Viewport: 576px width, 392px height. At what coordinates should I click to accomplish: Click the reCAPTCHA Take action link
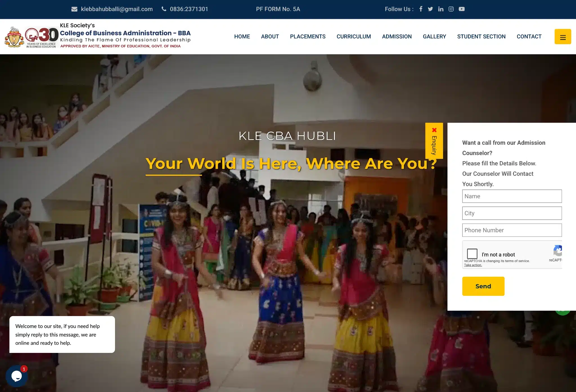(473, 265)
